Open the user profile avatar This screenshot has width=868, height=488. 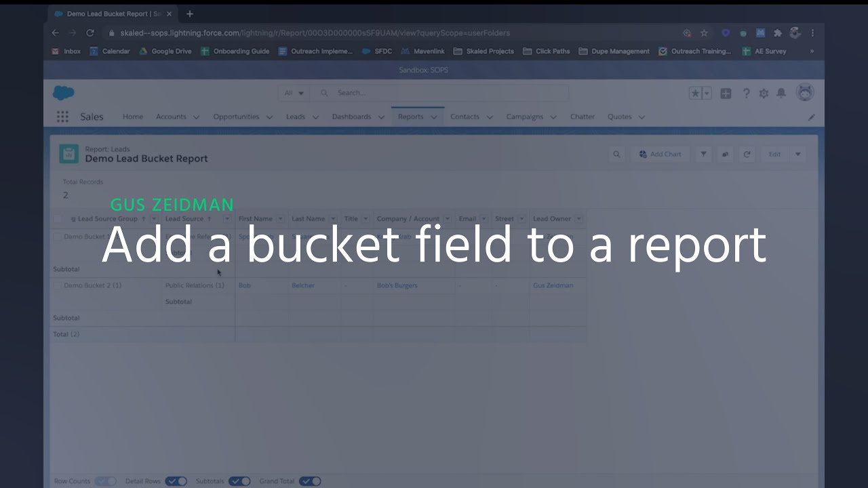point(805,93)
